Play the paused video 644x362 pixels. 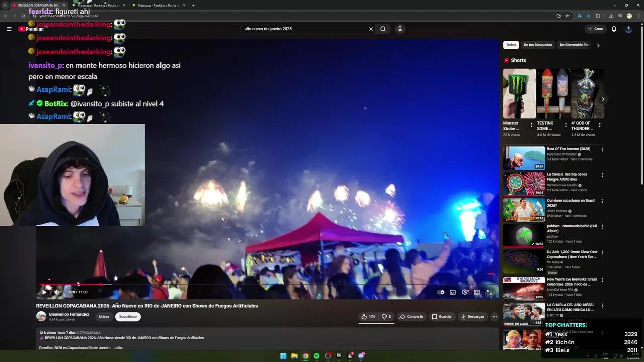(x=44, y=292)
